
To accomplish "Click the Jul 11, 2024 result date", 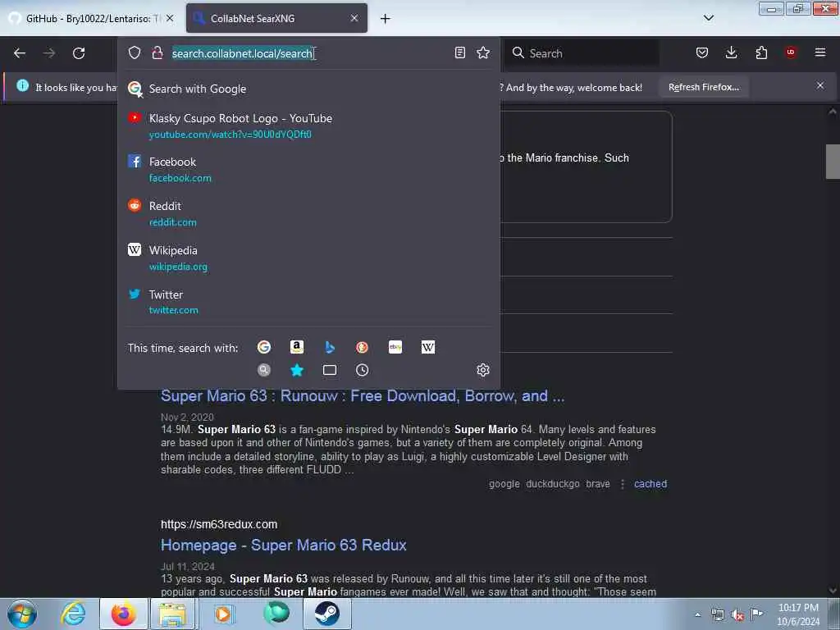I will pyautogui.click(x=188, y=566).
